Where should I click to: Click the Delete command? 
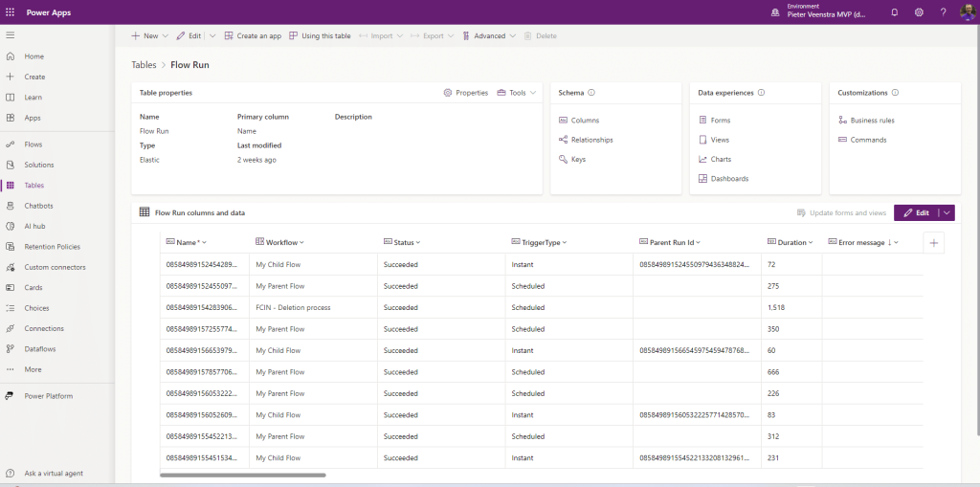click(541, 35)
